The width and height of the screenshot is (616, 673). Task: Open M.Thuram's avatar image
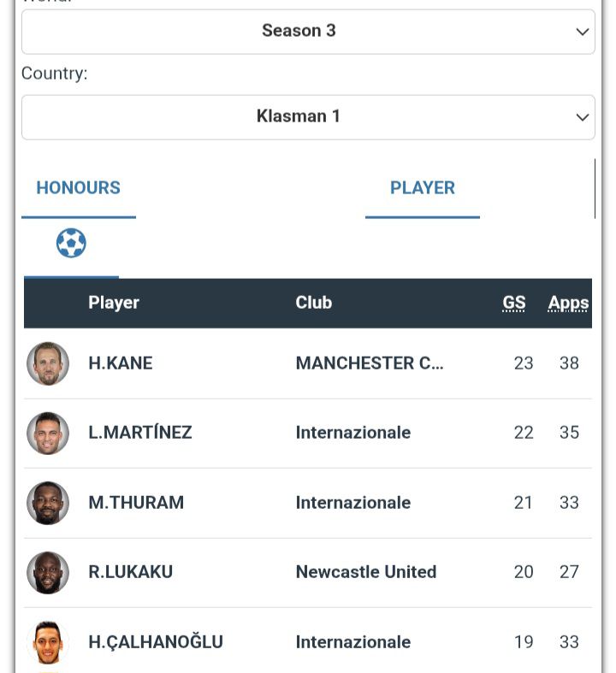48,503
